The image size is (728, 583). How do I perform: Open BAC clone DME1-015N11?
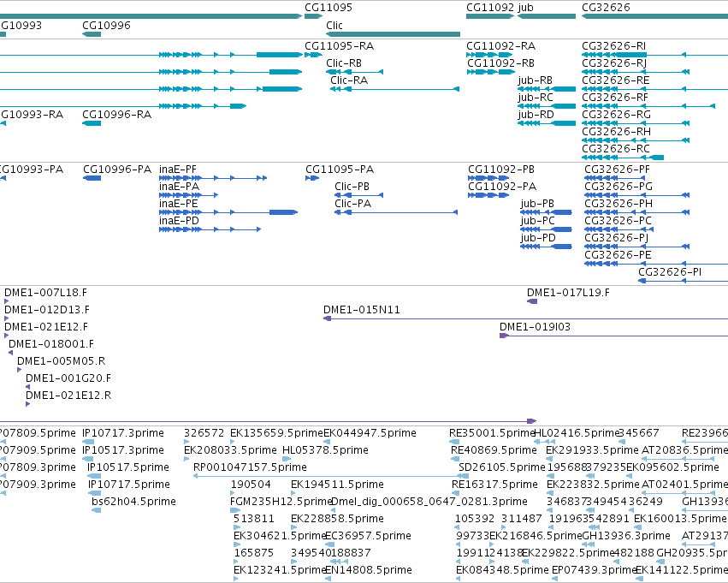[362, 310]
